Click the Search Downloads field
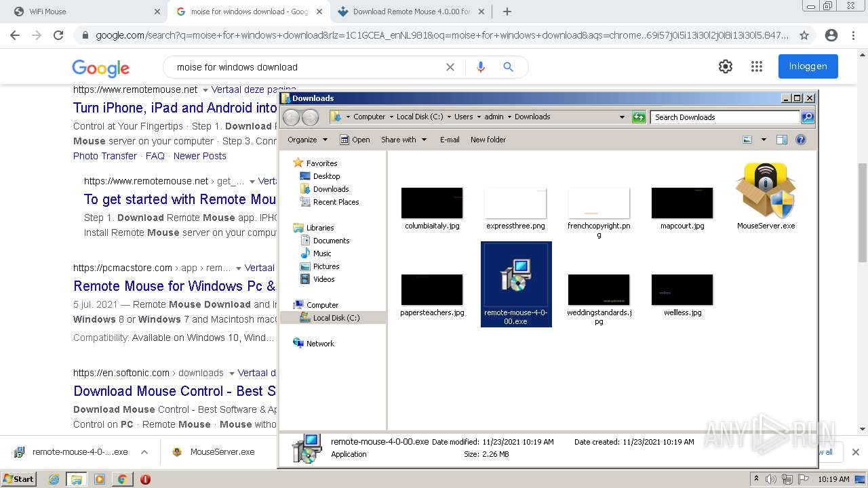Image resolution: width=868 pixels, height=488 pixels. [x=724, y=117]
